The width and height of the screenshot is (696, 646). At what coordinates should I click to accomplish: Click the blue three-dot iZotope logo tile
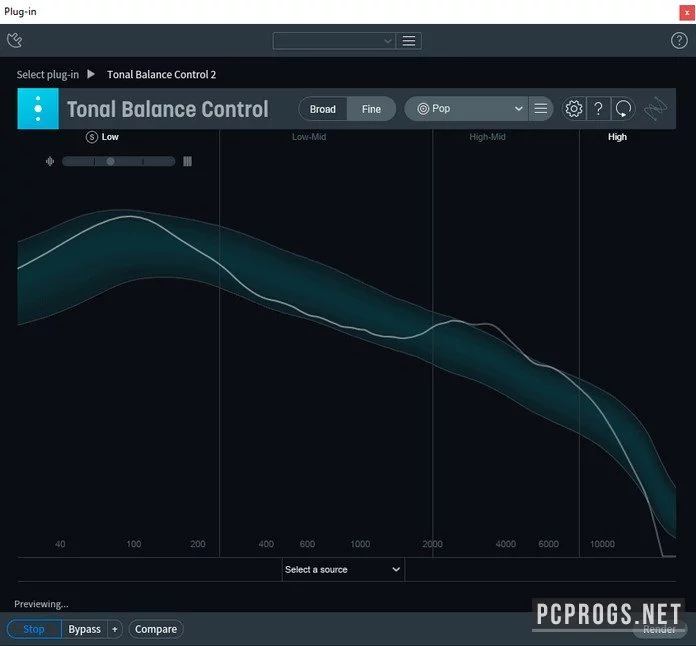pyautogui.click(x=38, y=108)
